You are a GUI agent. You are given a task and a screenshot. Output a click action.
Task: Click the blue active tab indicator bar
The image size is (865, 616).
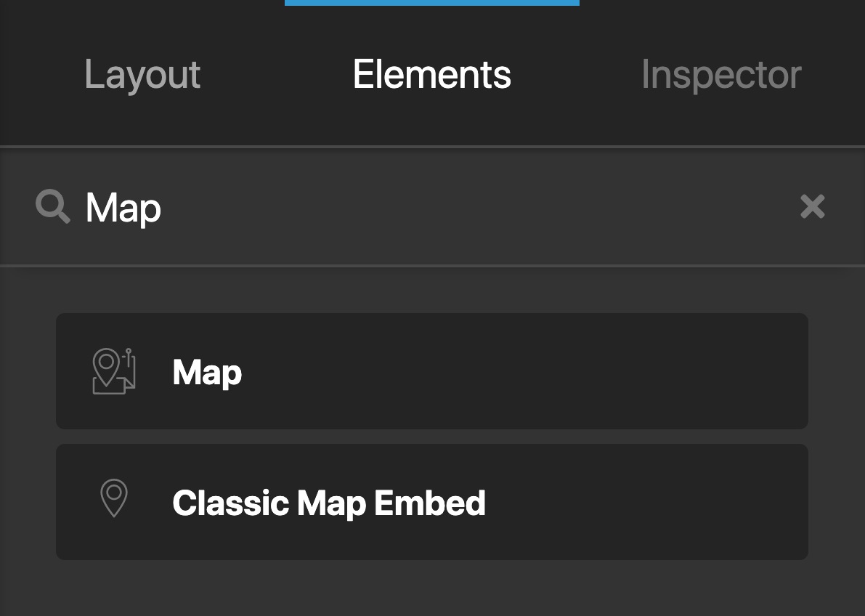431,2
